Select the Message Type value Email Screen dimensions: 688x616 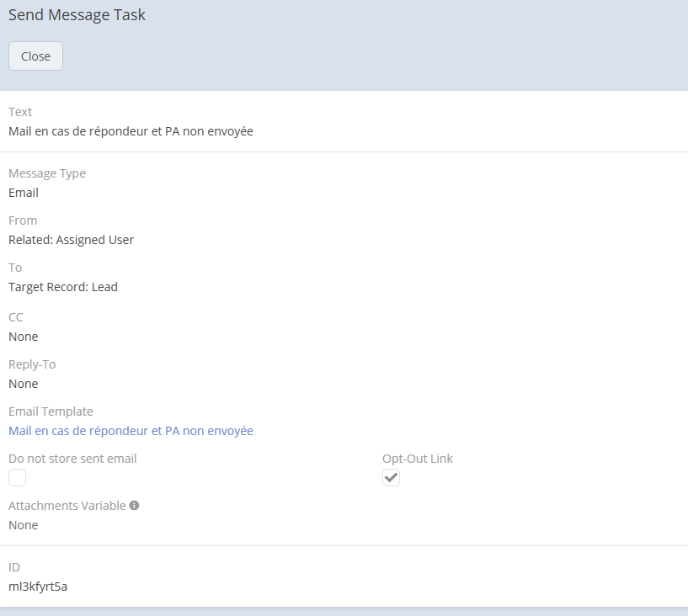coord(24,193)
